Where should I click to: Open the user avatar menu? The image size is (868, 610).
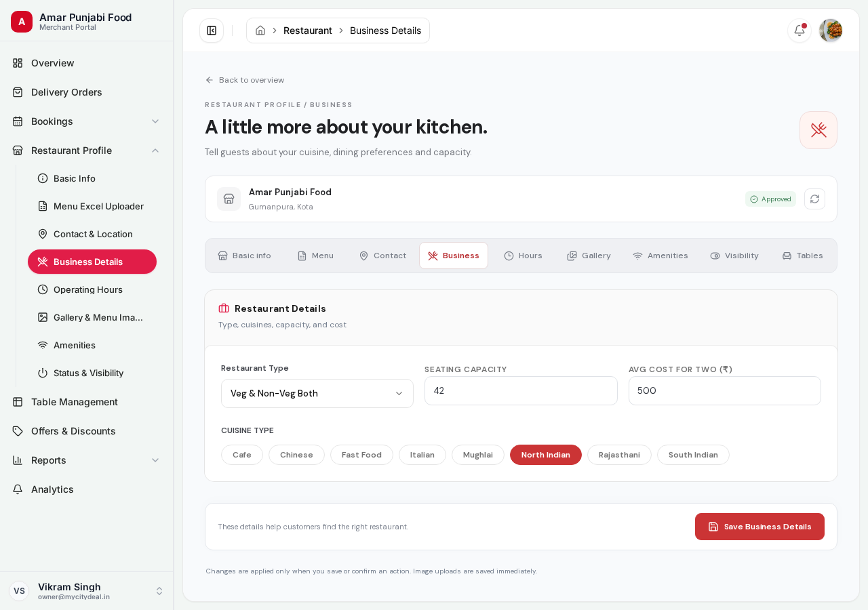831,30
